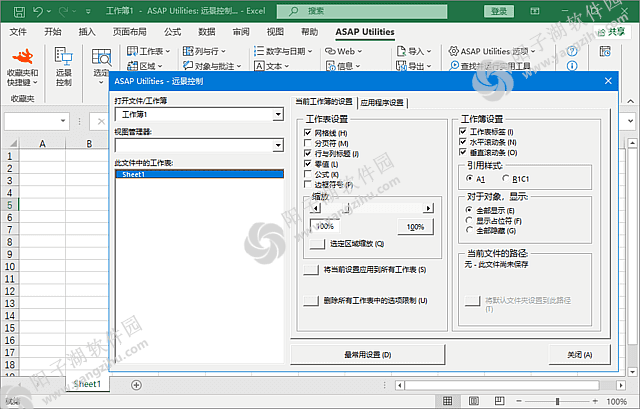
Task: Click the Zoom to selection (选定区域缩放) button
Action: pos(317,244)
